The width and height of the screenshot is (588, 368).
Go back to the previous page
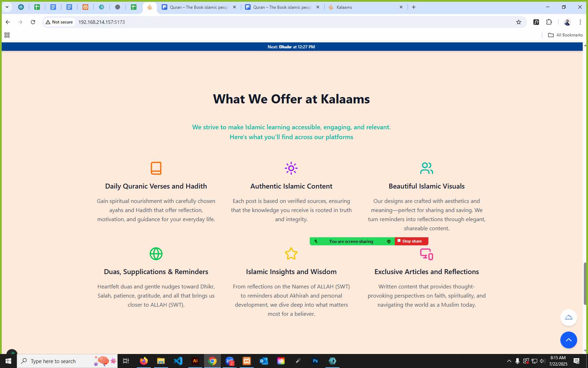(8, 22)
